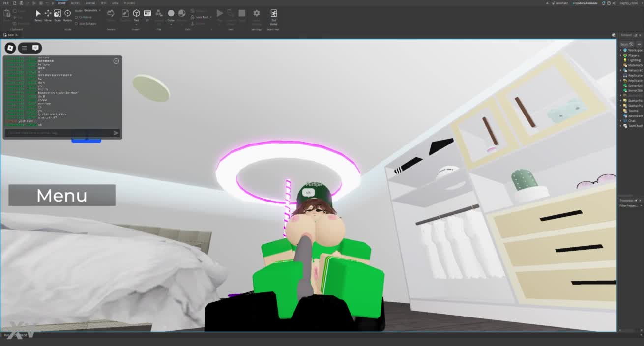
Task: Open the PLUGINS ribbon tab
Action: 129,3
